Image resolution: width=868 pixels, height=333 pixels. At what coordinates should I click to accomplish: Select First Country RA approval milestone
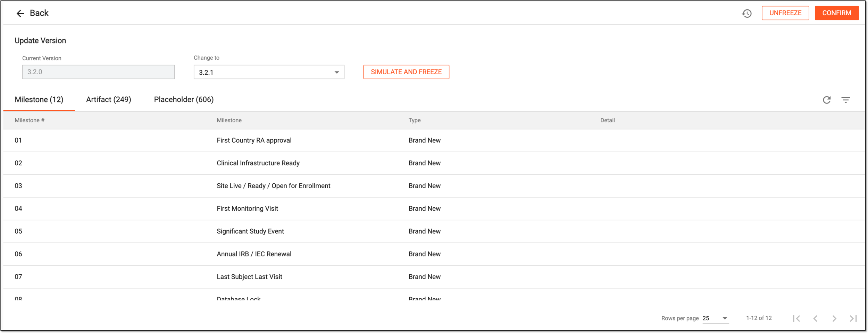pyautogui.click(x=254, y=141)
